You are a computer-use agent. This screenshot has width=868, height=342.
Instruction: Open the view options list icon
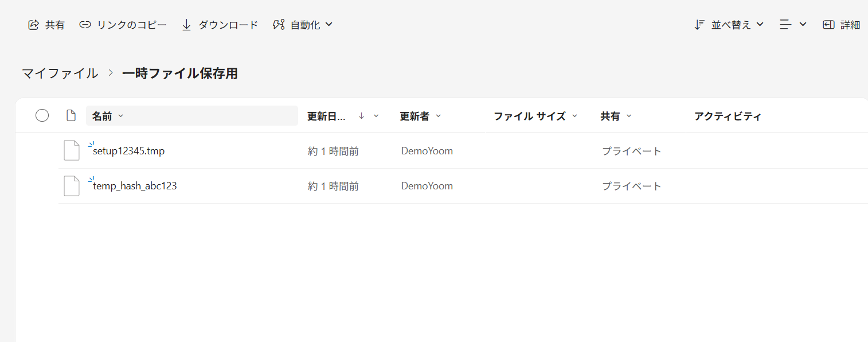pos(785,25)
